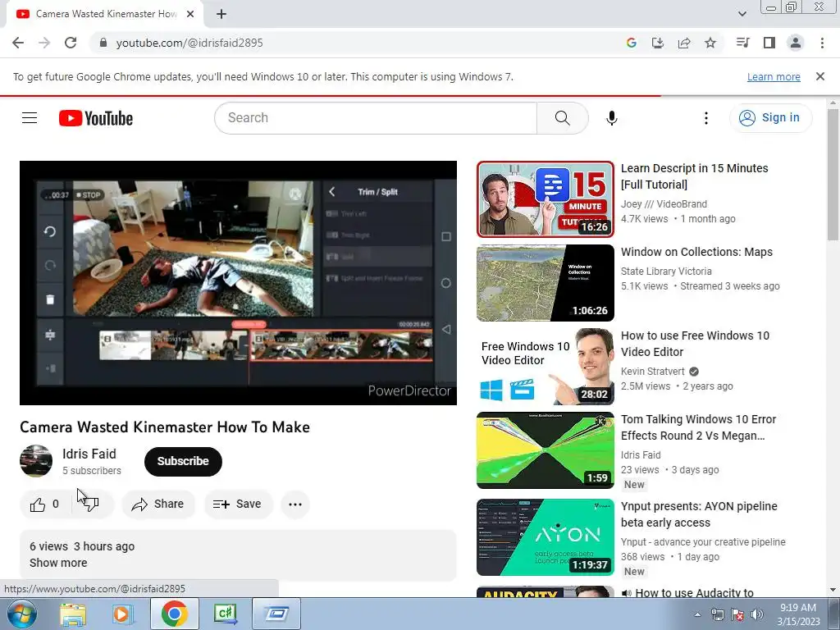840x630 pixels.
Task: Bookmark this page with the star icon
Action: click(x=710, y=43)
